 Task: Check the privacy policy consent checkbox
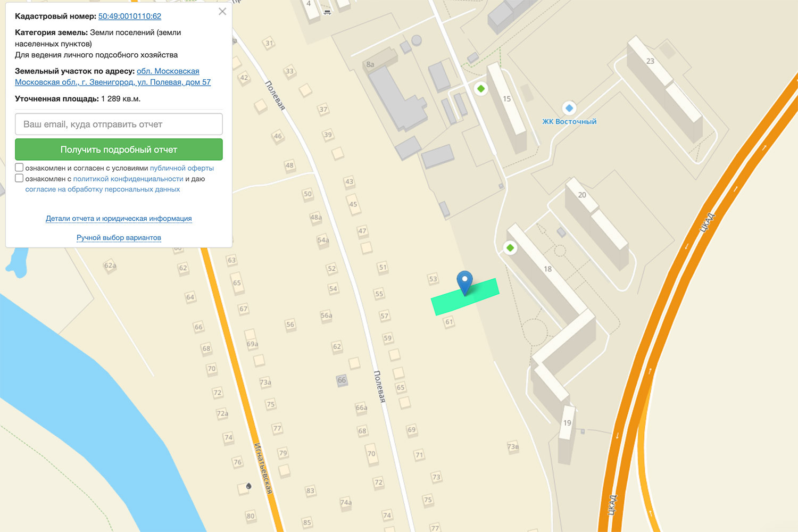pos(19,178)
